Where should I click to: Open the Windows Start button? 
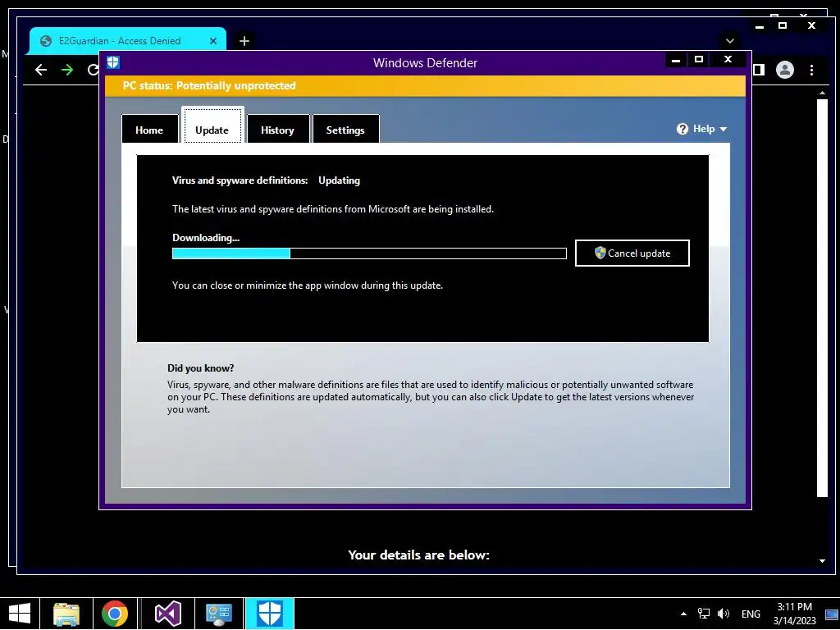pos(20,614)
